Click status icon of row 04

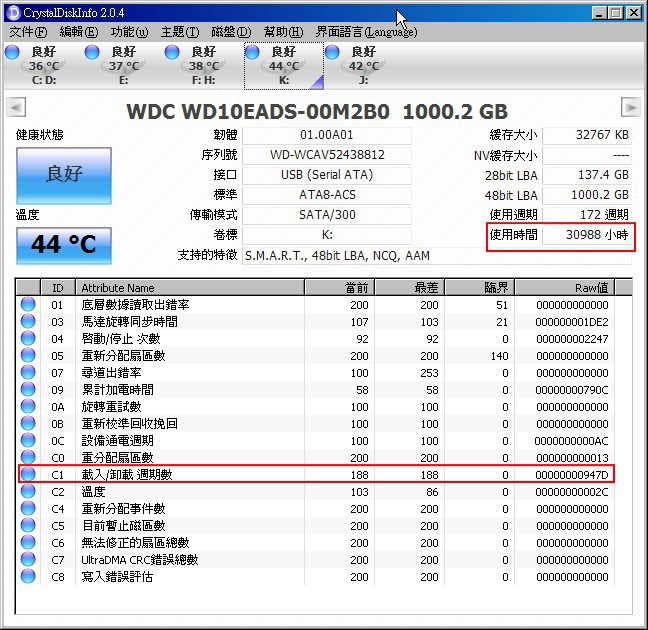pyautogui.click(x=28, y=338)
